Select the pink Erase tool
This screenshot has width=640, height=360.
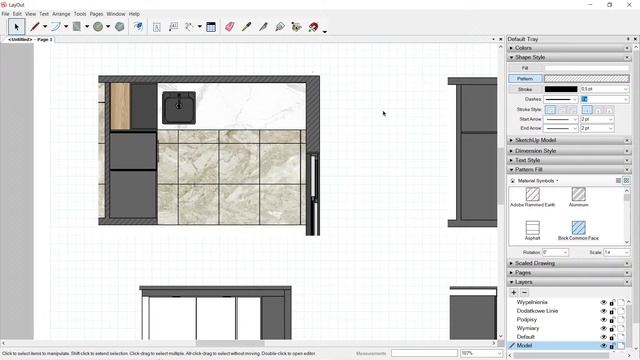point(230,27)
